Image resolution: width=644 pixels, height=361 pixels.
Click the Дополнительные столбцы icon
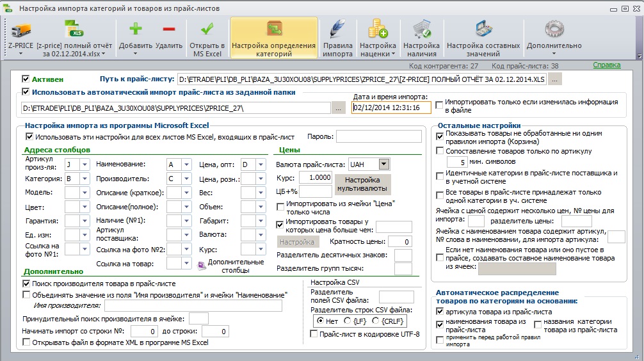point(202,266)
